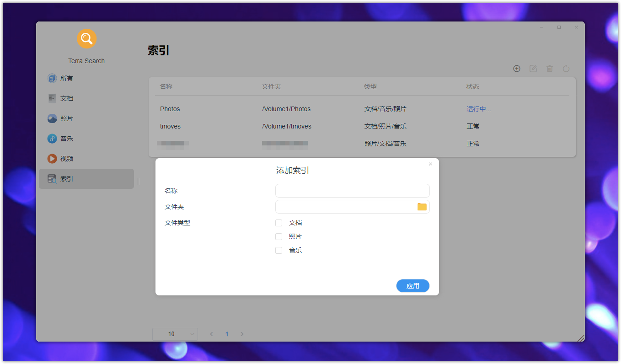Open the 视频 category in sidebar
The height and width of the screenshot is (364, 621).
tap(86, 159)
